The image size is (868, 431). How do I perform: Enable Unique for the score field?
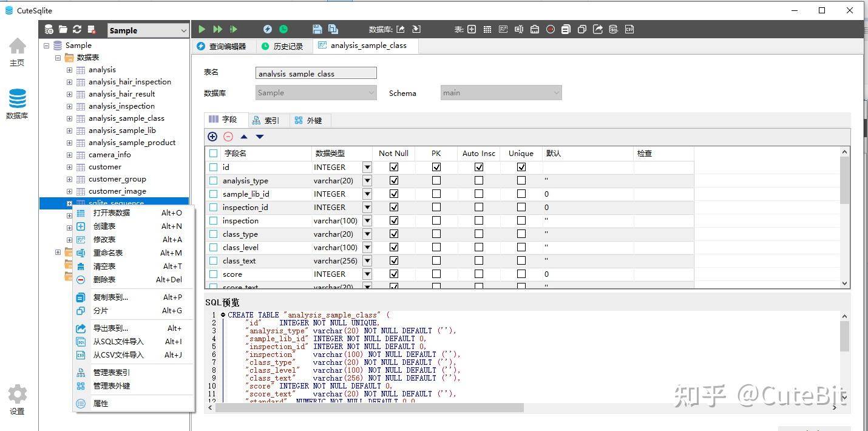click(x=521, y=274)
